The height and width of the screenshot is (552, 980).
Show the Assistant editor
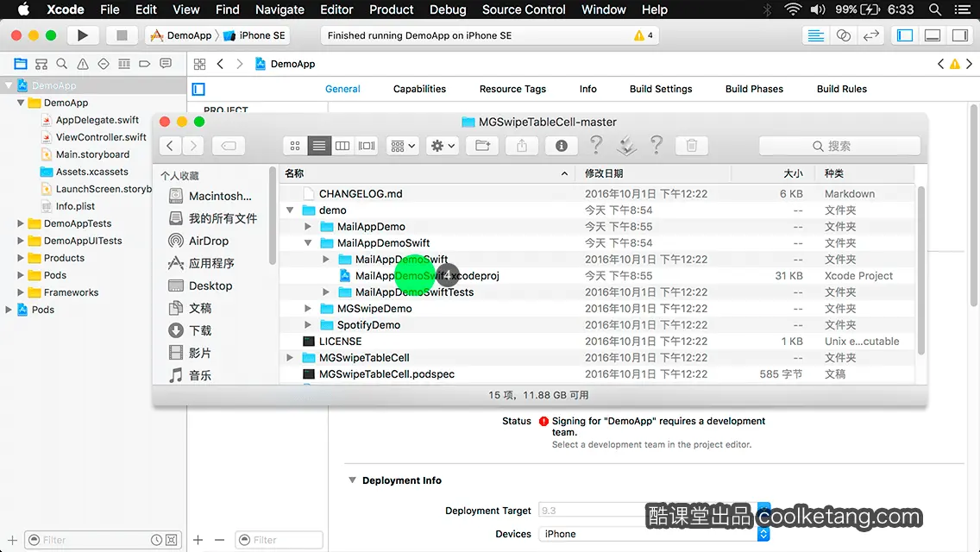(843, 35)
